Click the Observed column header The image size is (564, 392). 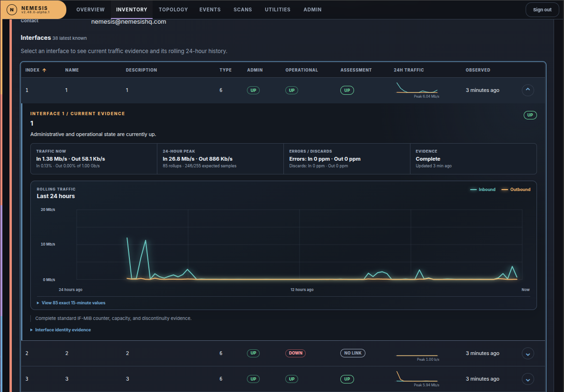click(478, 70)
